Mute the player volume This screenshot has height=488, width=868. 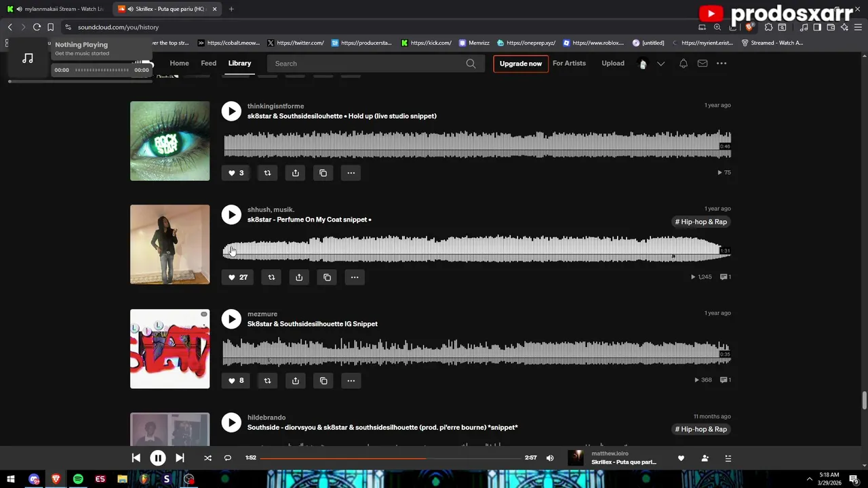click(x=550, y=458)
